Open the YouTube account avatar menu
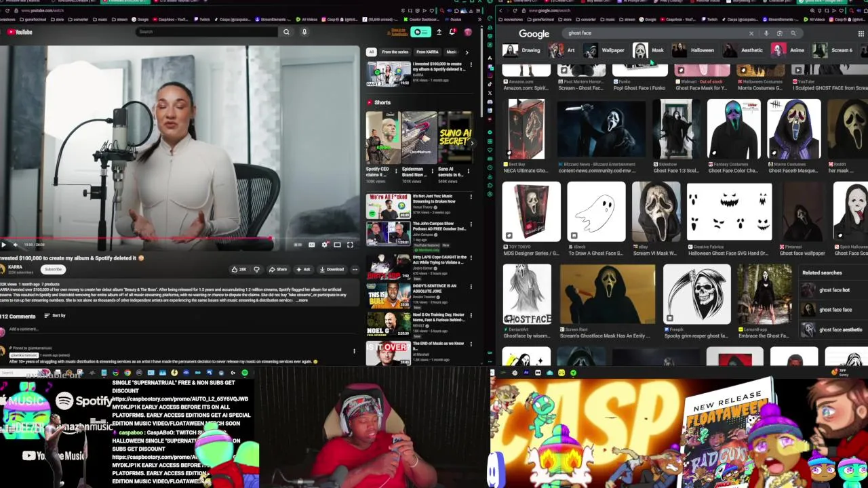 point(467,32)
